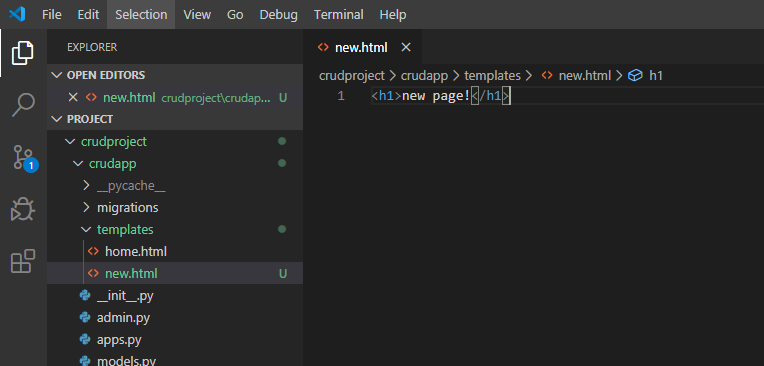Click the Explorer panel title

tap(92, 47)
